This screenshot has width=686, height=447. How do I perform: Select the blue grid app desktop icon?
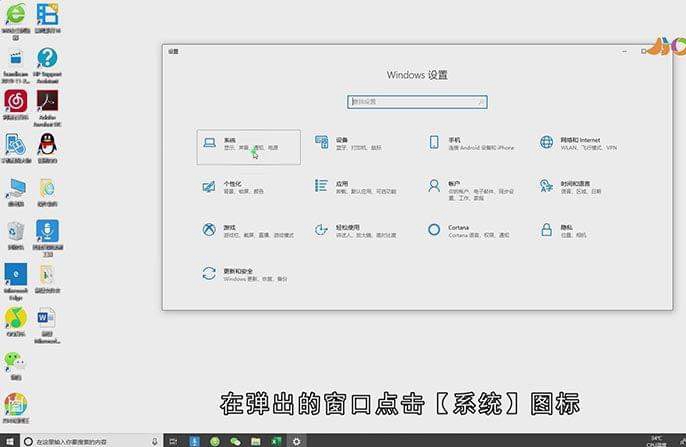pos(47,18)
